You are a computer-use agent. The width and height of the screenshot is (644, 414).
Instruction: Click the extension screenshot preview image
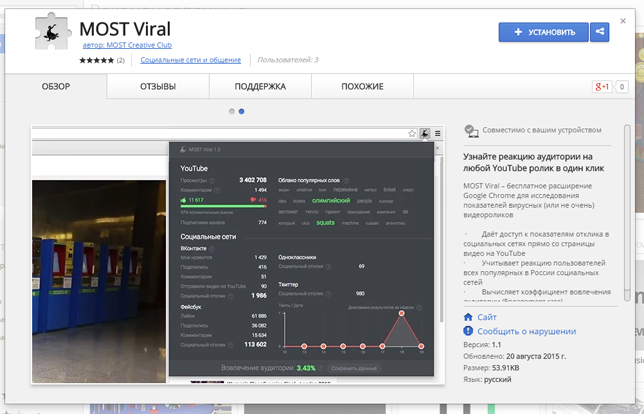(x=238, y=255)
